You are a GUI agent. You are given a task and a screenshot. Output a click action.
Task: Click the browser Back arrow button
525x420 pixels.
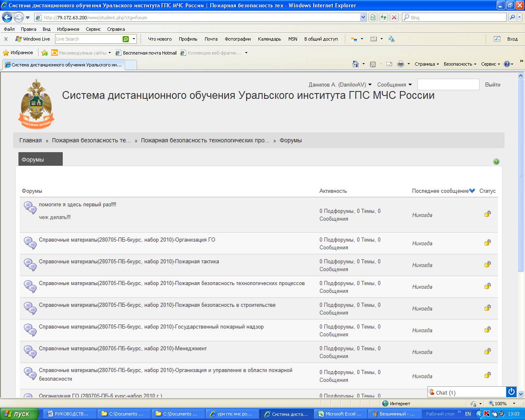(x=7, y=17)
